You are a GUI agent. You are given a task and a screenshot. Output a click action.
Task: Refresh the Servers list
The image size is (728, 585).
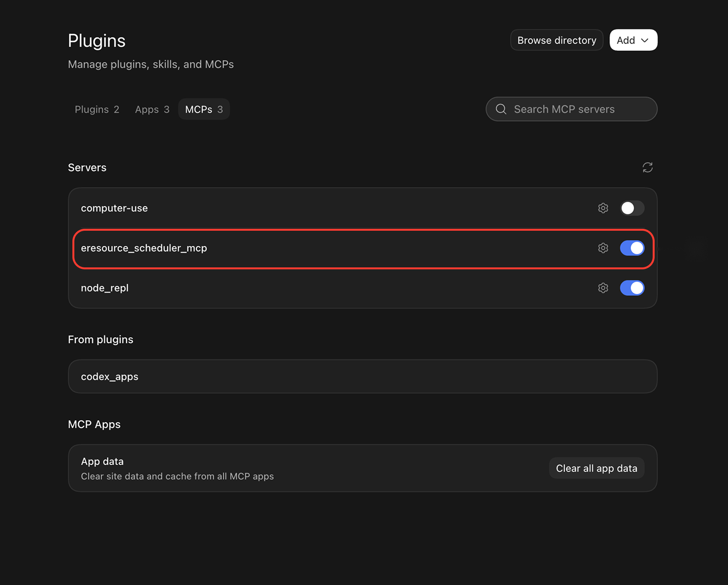(x=647, y=167)
